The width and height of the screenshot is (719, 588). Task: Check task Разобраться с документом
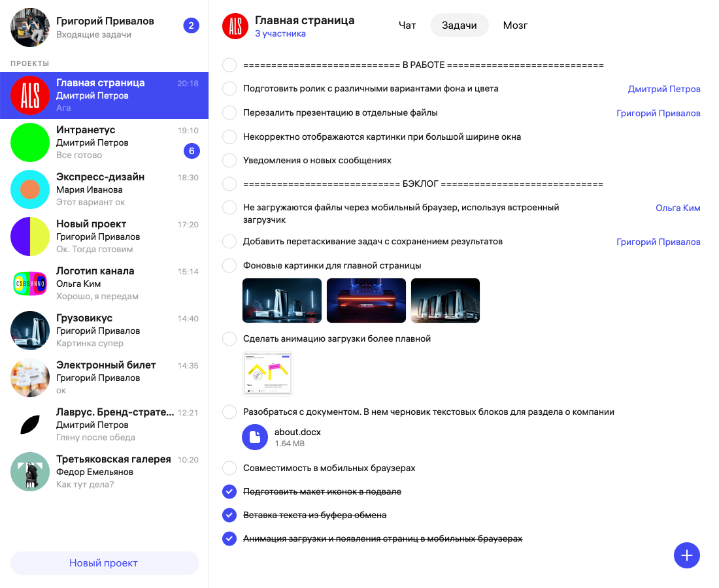click(x=229, y=412)
